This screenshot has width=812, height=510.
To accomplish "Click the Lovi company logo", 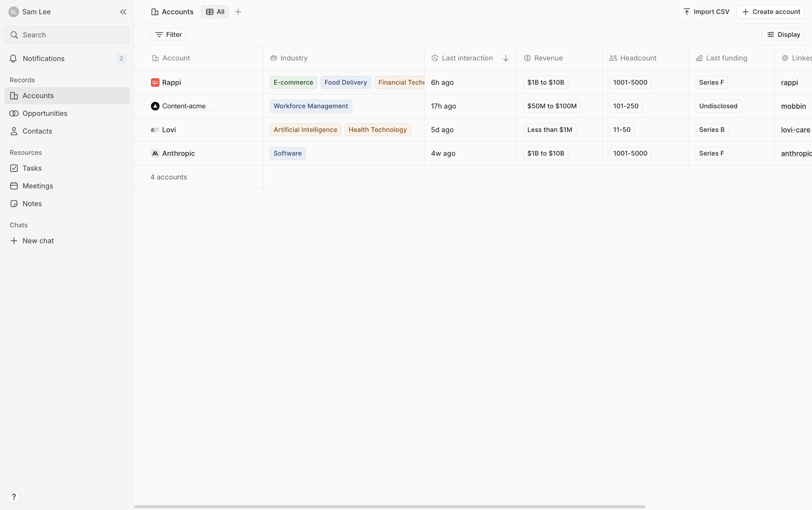I will tap(155, 130).
